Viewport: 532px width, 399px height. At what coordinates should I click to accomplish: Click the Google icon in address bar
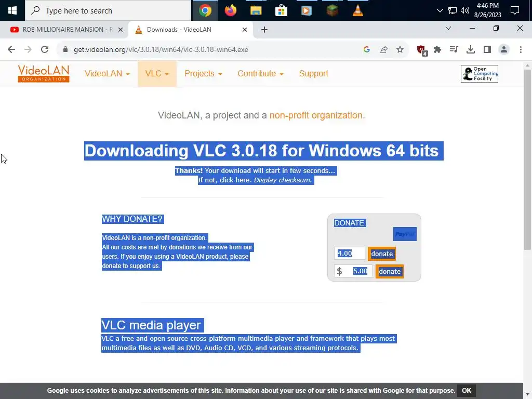point(367,49)
